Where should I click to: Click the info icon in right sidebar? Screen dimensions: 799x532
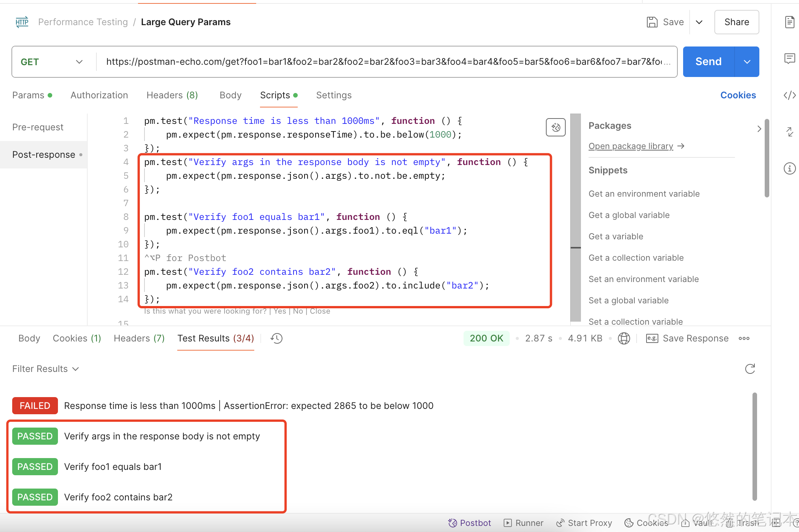tap(789, 168)
